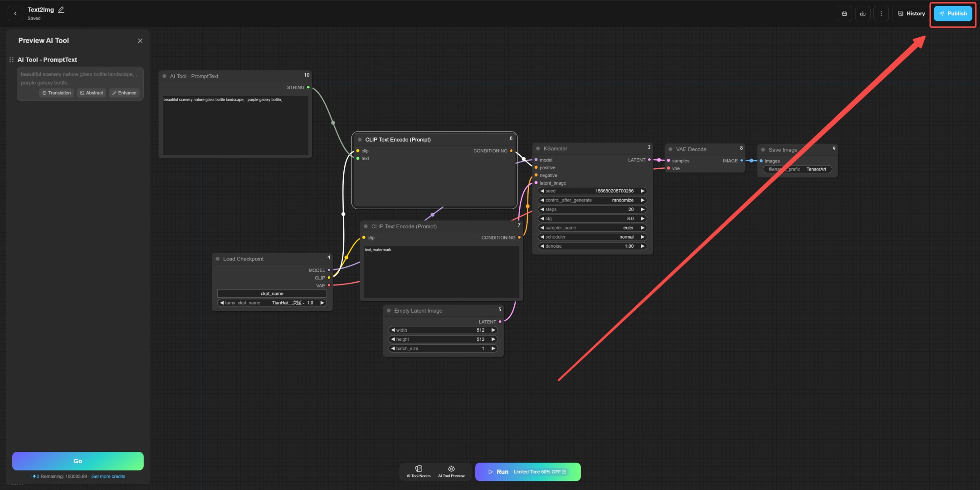Click the drag handle beside AI Tool - PromptText
980x490 pixels.
(11, 60)
